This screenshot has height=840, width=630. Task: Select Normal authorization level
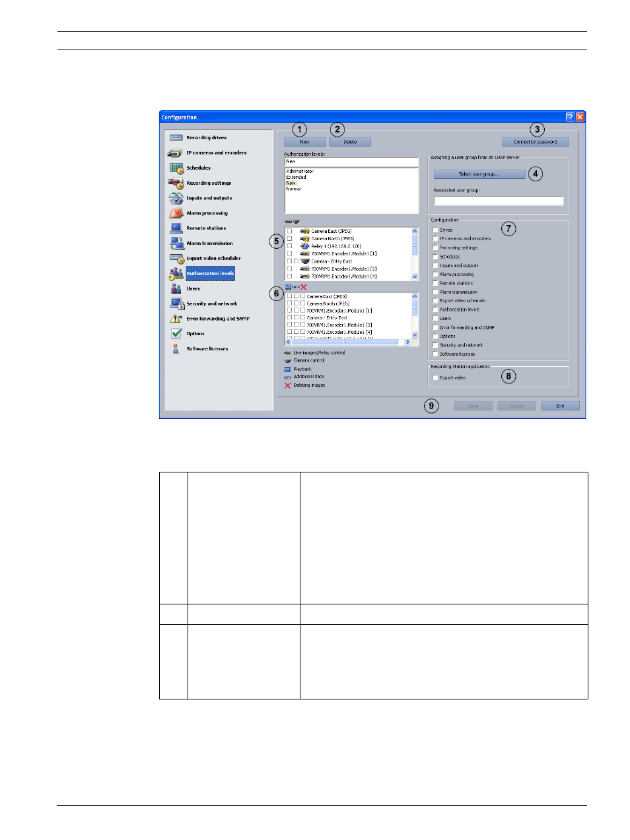tap(293, 189)
